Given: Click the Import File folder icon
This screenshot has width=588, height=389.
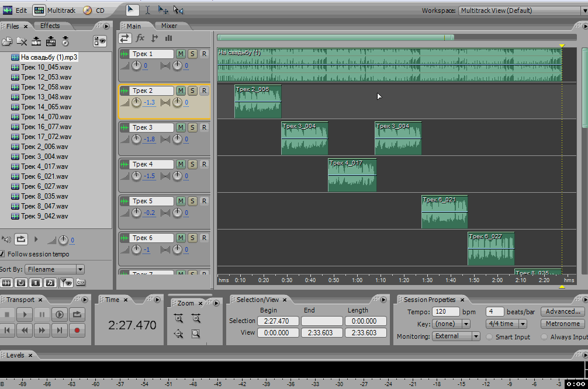Looking at the screenshot, I should coord(7,41).
